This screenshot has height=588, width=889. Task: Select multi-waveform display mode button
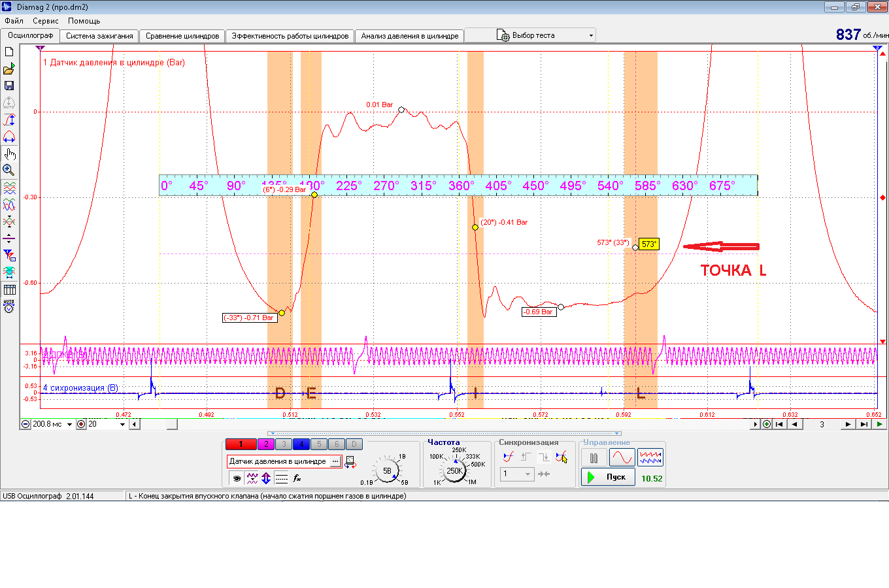coord(650,457)
